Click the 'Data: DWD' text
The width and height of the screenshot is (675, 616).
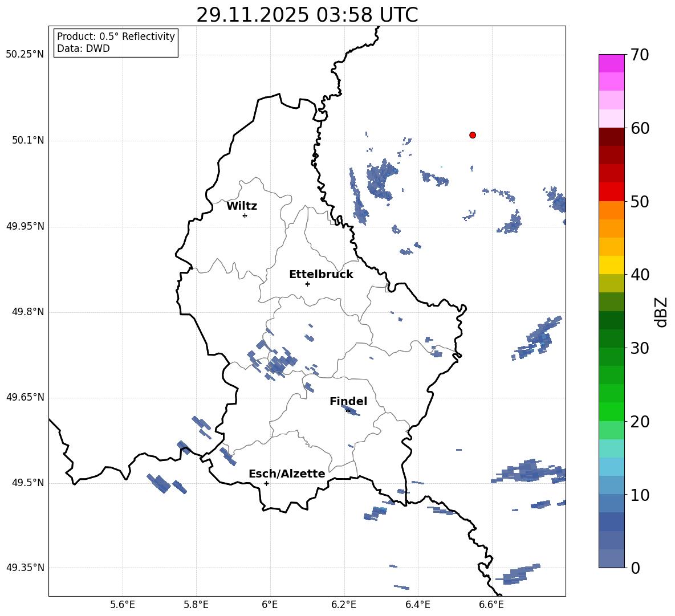(x=83, y=48)
